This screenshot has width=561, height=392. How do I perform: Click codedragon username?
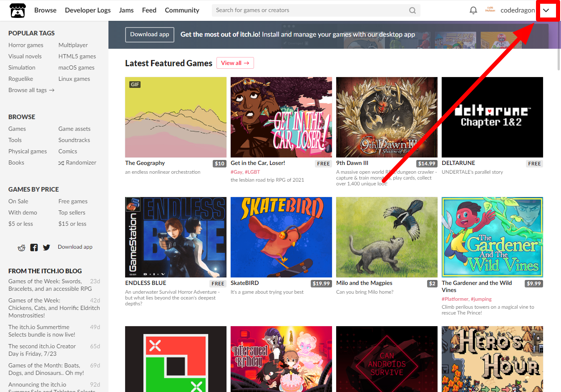pyautogui.click(x=518, y=10)
